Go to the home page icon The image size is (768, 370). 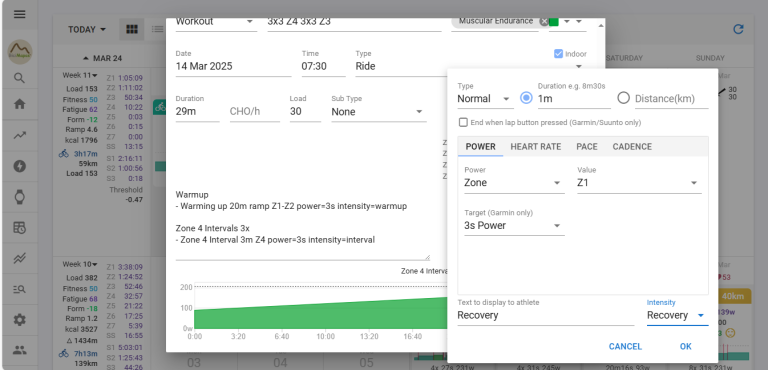pos(20,104)
